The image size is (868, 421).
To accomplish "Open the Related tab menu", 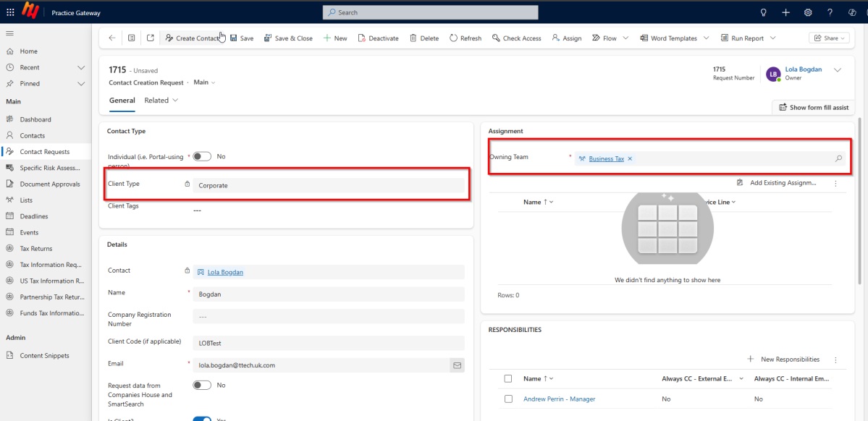I will pos(161,101).
